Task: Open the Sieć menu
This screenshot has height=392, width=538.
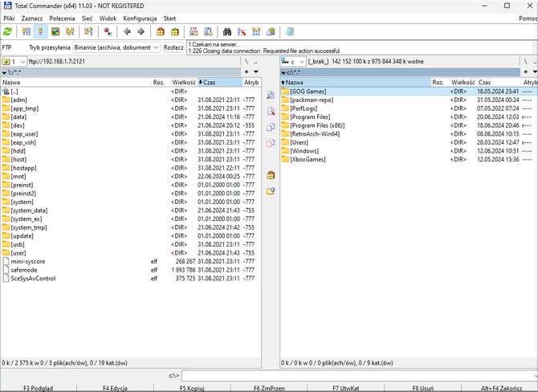Action: click(x=87, y=18)
